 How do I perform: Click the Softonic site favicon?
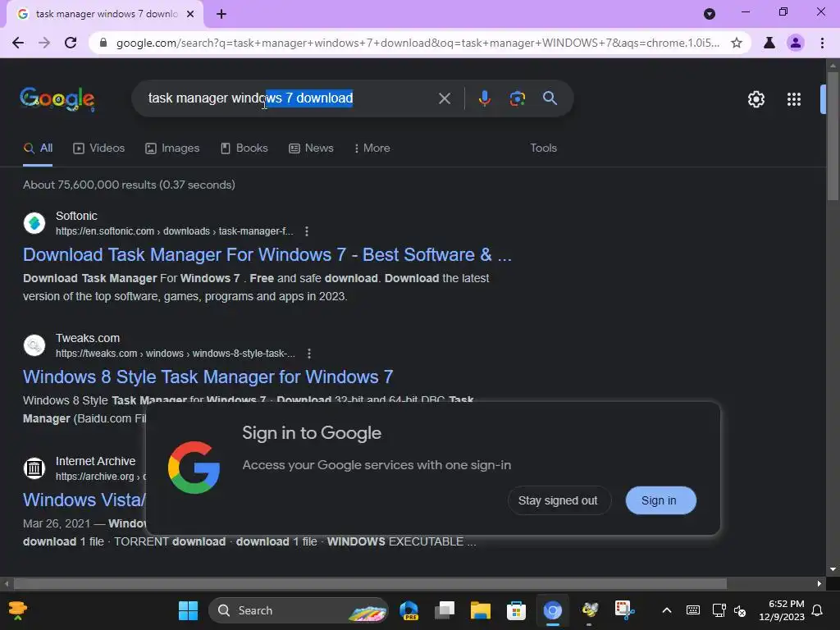(34, 223)
